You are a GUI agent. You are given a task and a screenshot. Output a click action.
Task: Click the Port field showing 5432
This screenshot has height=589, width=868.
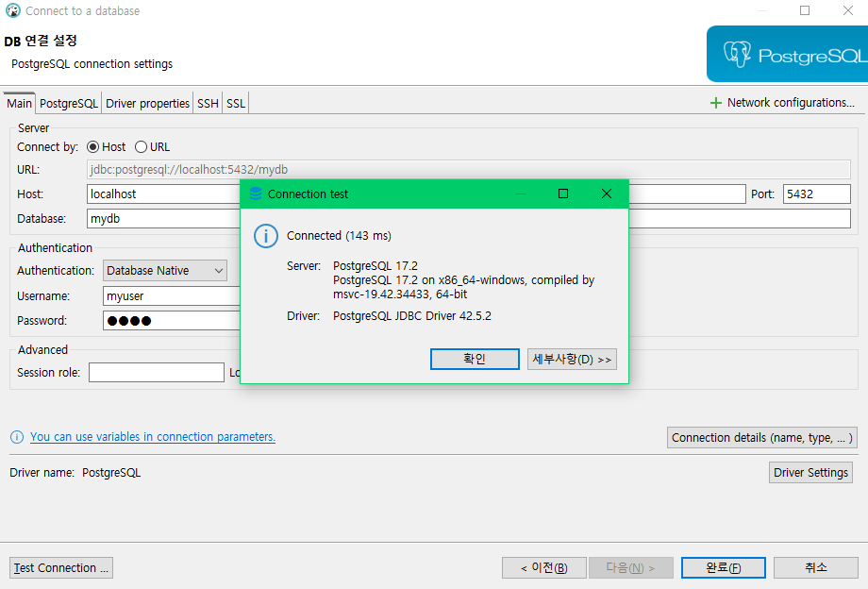point(816,194)
